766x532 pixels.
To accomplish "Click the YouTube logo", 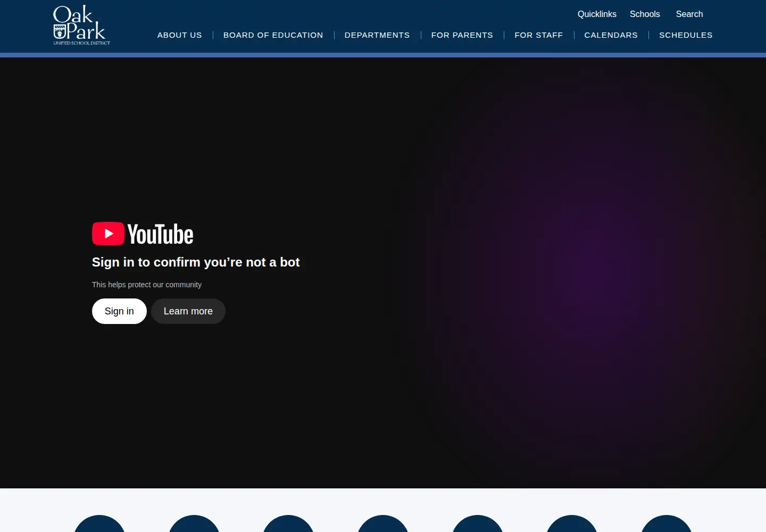I will (x=143, y=234).
